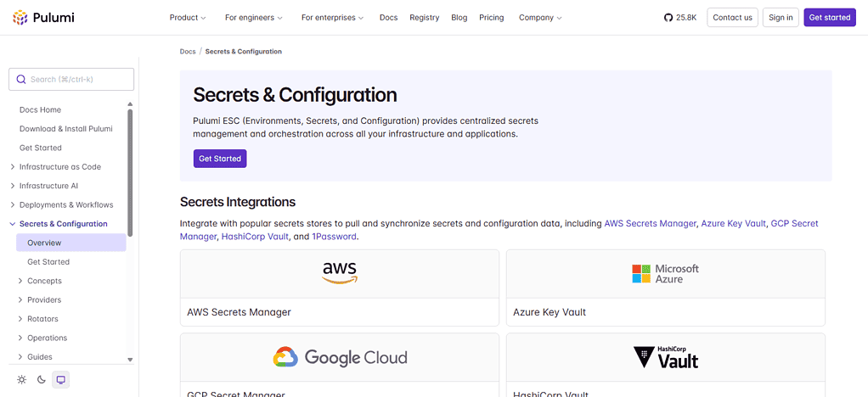Click the sidebar scrollbar thumb
Screen dimensions: 868x397
130,172
